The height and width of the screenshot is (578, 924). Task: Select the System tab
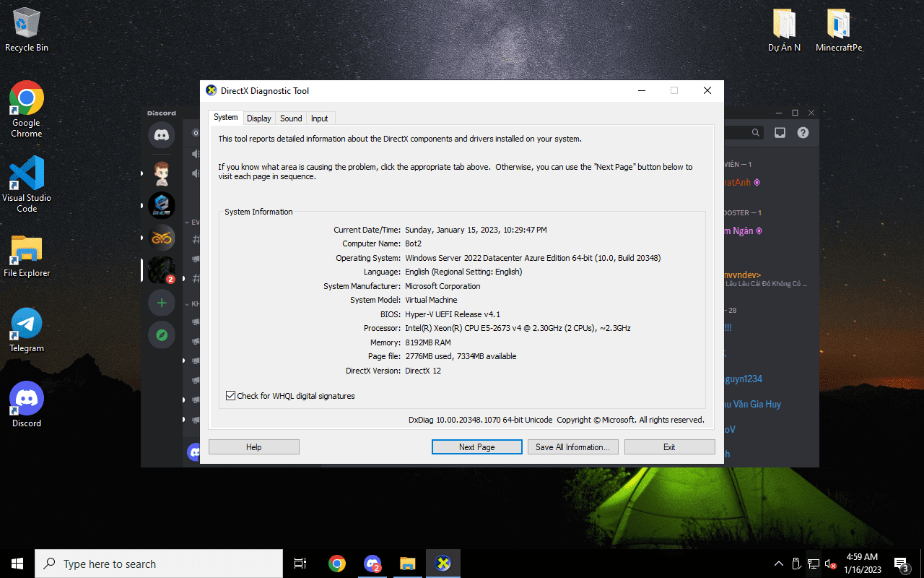(226, 118)
